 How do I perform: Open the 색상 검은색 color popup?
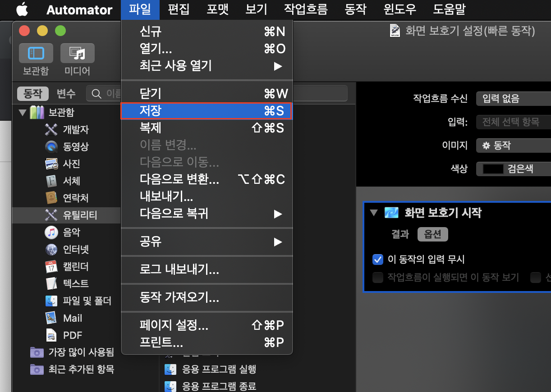[514, 169]
